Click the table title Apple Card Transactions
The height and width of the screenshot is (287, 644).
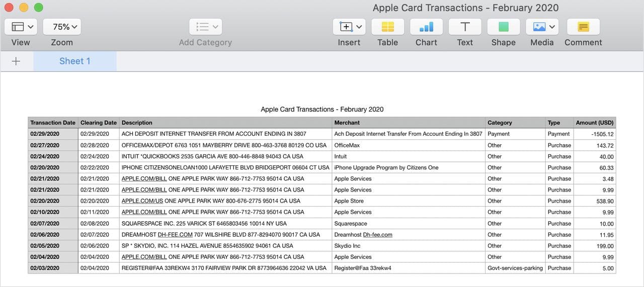[322, 109]
